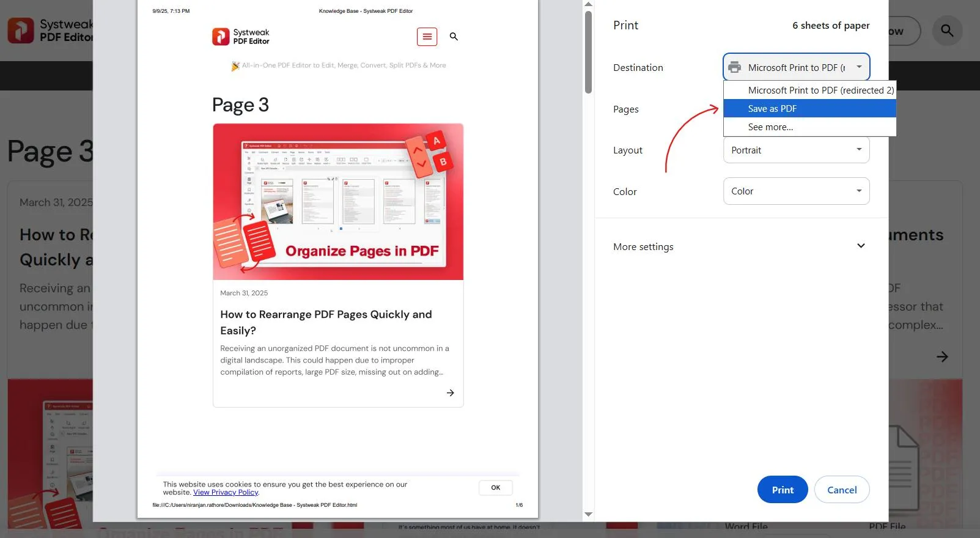Open How to Rearrange PDF Pages article title
The height and width of the screenshot is (538, 980).
pos(326,322)
